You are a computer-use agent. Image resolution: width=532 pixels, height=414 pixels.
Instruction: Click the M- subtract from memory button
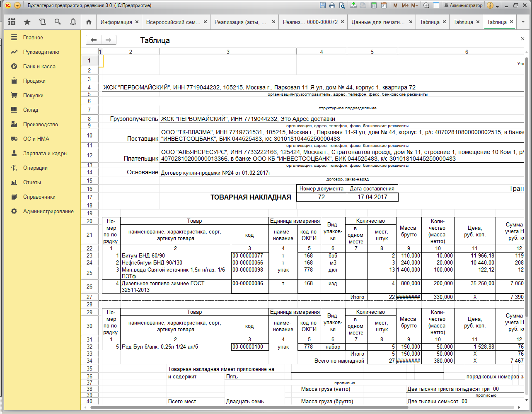(x=415, y=5)
